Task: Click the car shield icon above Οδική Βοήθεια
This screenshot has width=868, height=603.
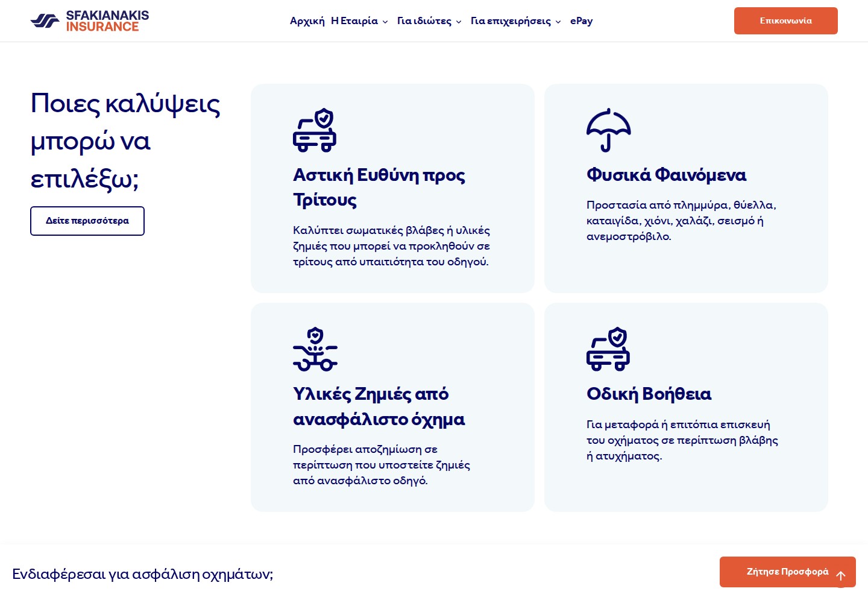Action: point(608,349)
